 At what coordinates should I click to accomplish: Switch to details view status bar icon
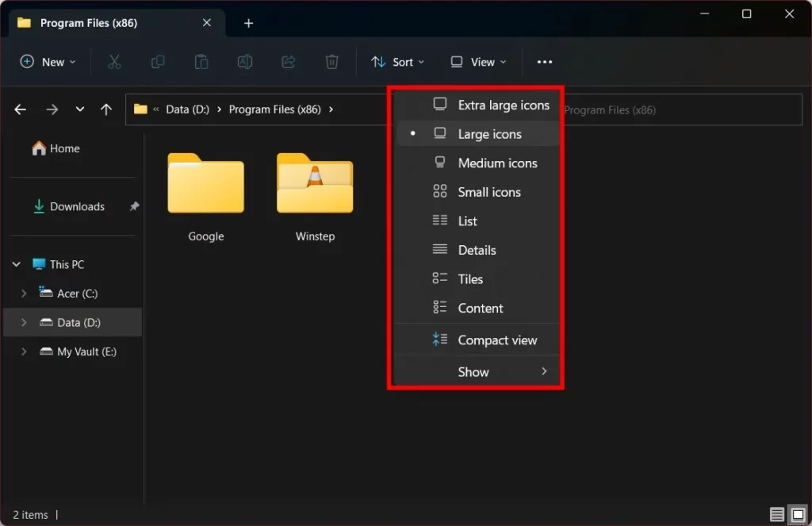pos(777,515)
